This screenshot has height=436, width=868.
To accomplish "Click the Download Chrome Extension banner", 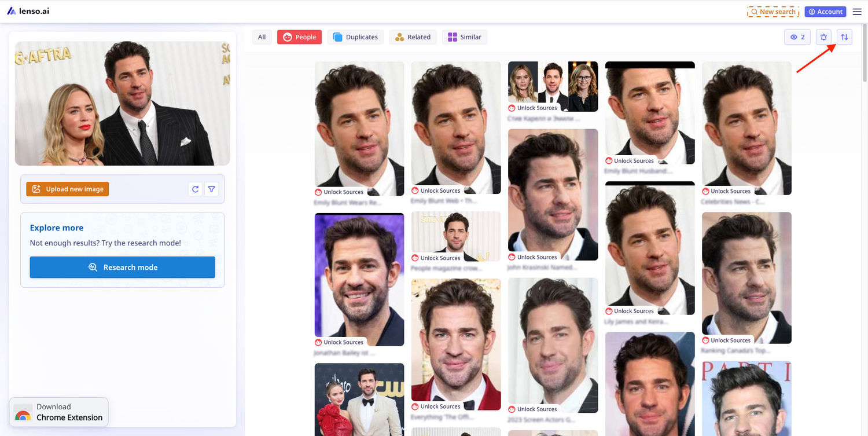I will (x=58, y=412).
